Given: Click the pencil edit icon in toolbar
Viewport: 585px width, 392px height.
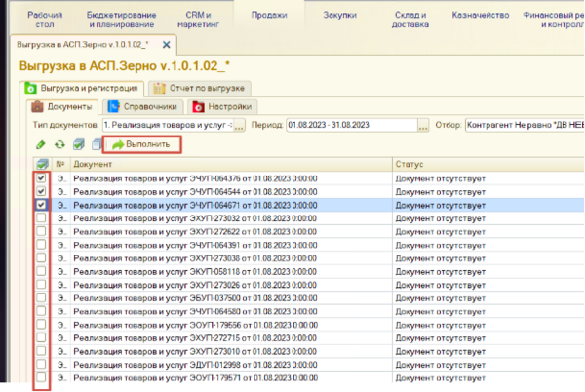Looking at the screenshot, I should coord(40,144).
